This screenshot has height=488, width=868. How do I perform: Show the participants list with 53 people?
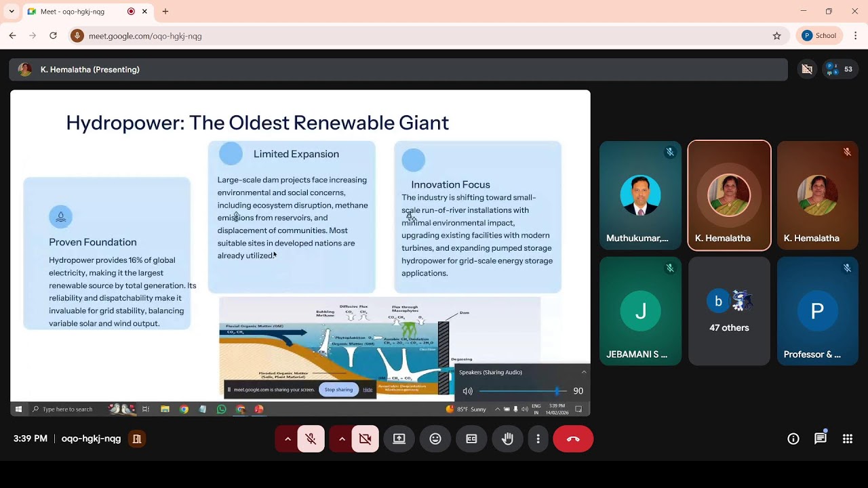tap(841, 69)
